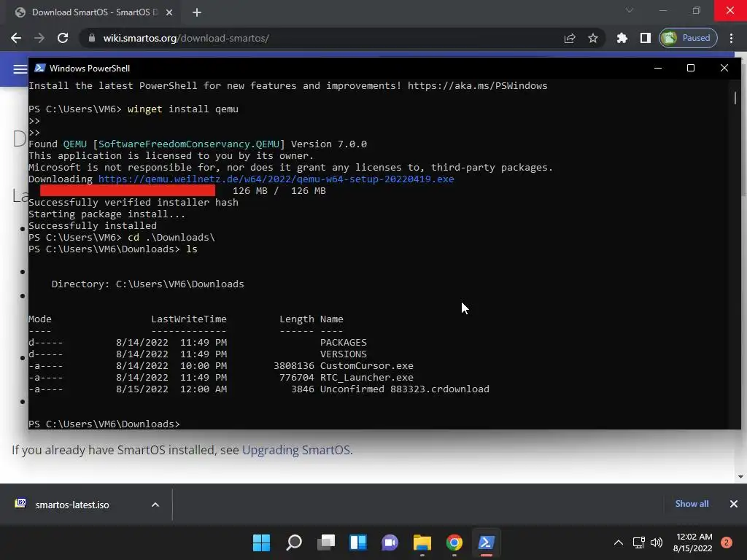Screen dimensions: 747x560
Task: Open the tab search chevron in Chrome
Action: pyautogui.click(x=630, y=10)
